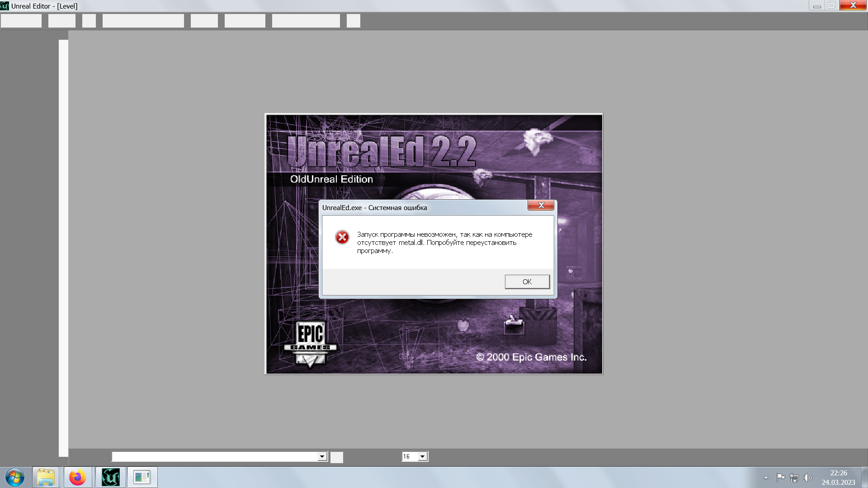
Task: Show hidden system tray icons
Action: tap(766, 477)
